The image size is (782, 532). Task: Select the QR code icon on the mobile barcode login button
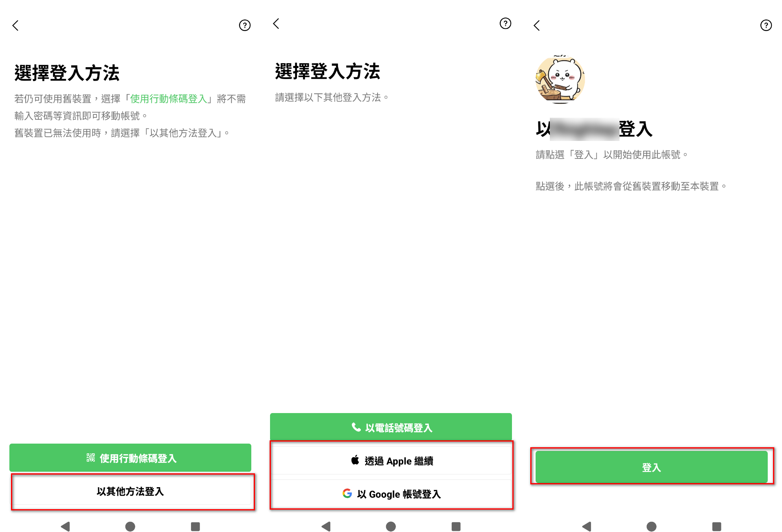pyautogui.click(x=90, y=457)
